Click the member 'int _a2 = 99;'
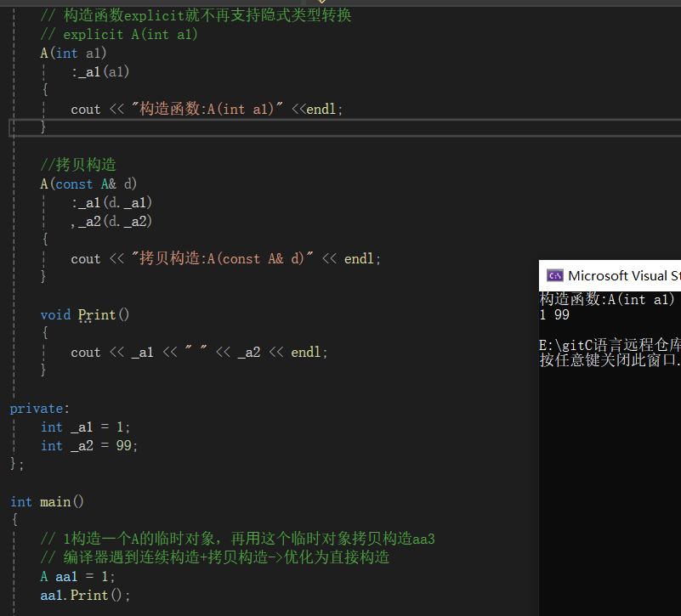Screen dimensions: 681x616 (89, 445)
